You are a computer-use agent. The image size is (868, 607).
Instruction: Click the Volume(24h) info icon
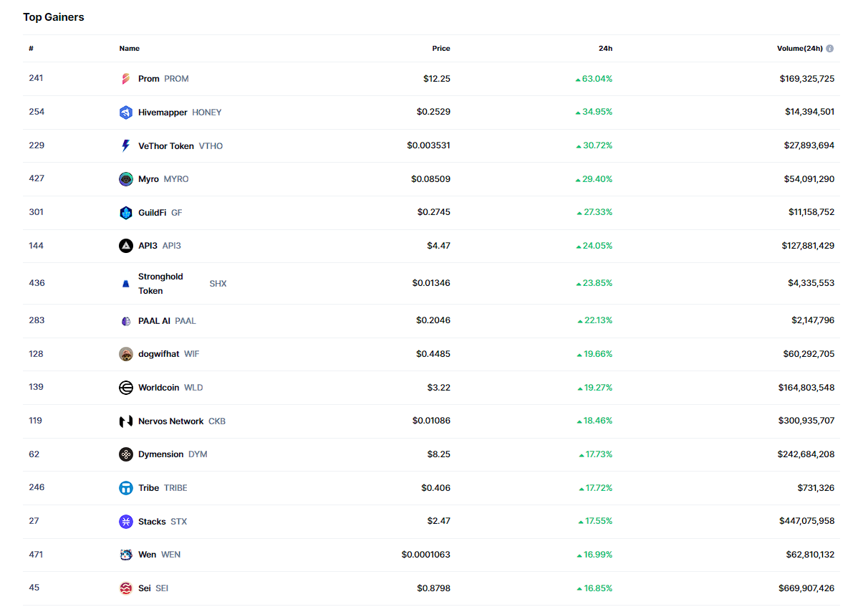[830, 49]
